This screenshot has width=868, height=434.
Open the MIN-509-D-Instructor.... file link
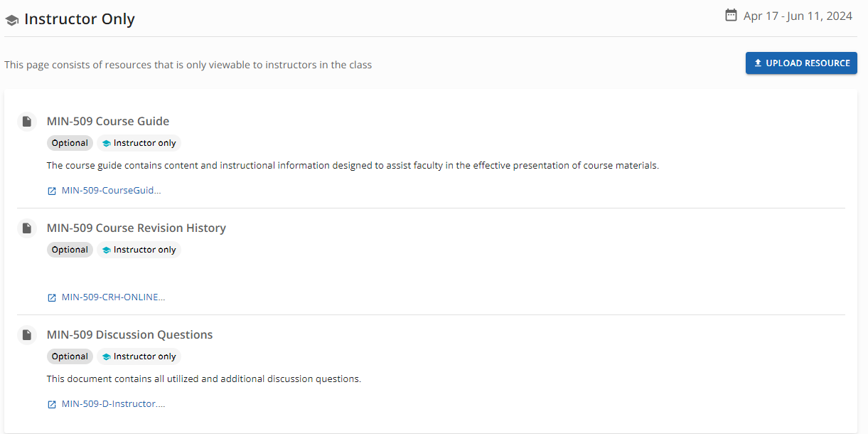113,404
